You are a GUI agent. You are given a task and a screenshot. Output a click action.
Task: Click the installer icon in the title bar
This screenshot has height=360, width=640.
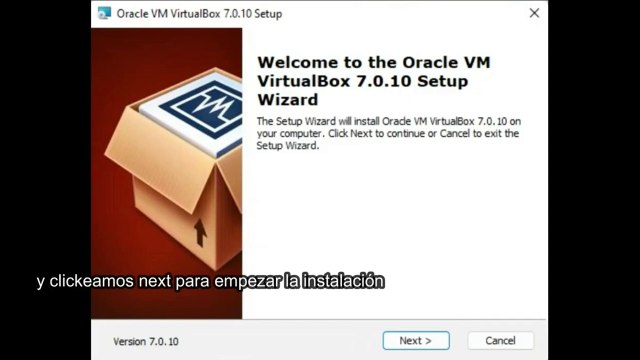click(x=104, y=13)
